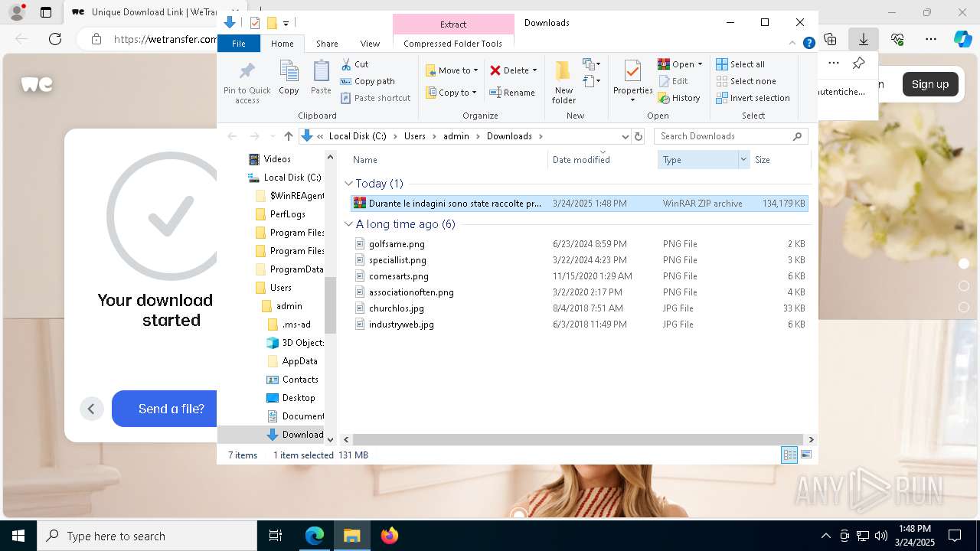
Task: Click the taskbar search box
Action: pyautogui.click(x=147, y=536)
